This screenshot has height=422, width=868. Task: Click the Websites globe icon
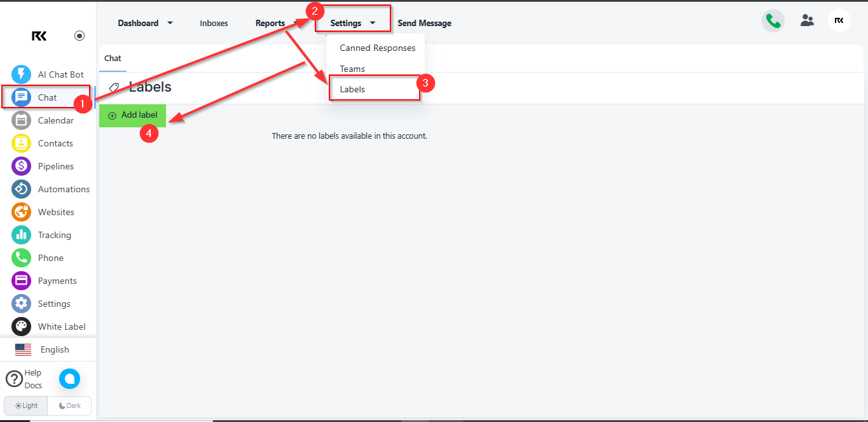(21, 212)
